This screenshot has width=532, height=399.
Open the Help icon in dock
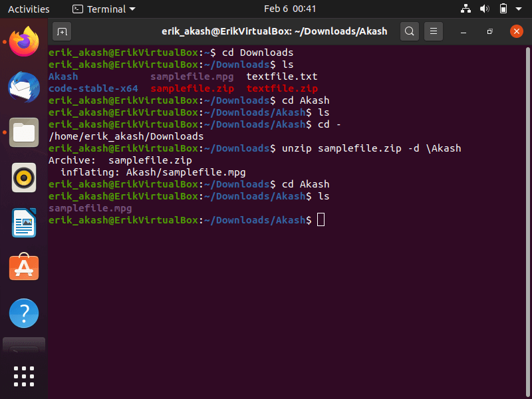click(24, 313)
